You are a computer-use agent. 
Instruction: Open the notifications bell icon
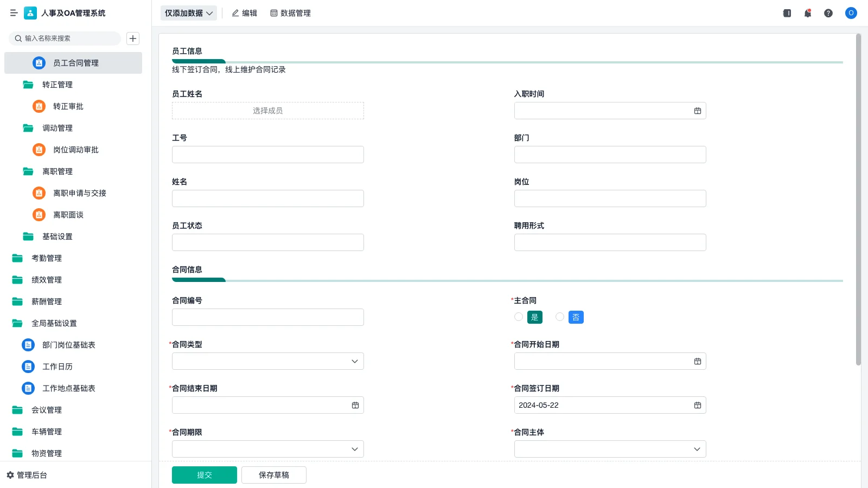(807, 13)
